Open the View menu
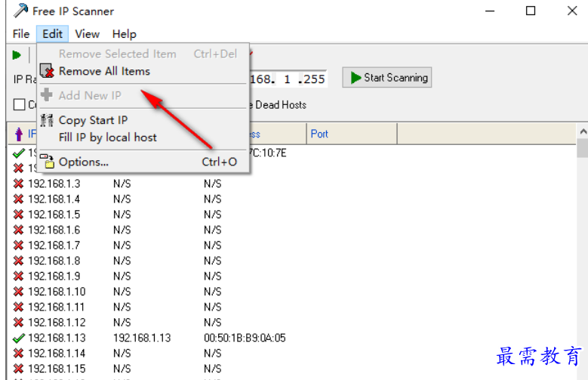The width and height of the screenshot is (588, 380). (x=87, y=34)
